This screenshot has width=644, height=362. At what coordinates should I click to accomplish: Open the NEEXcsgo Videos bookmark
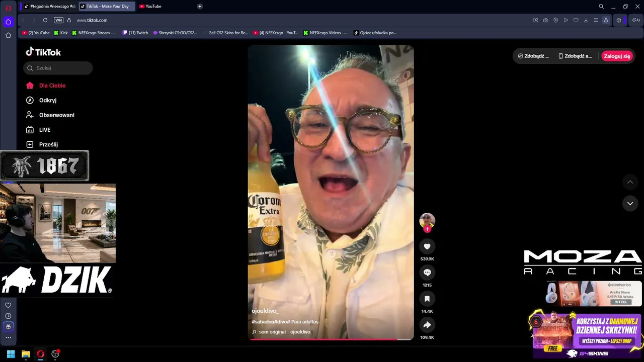(x=325, y=33)
